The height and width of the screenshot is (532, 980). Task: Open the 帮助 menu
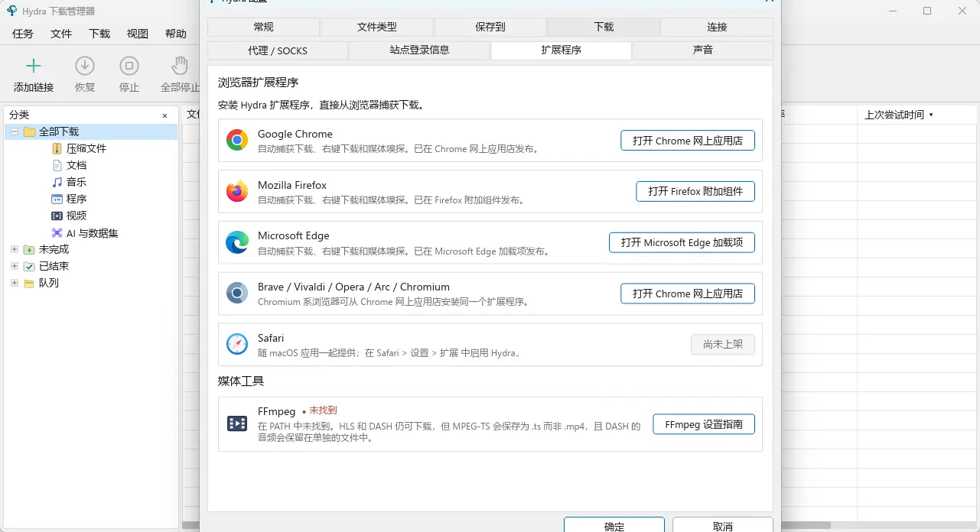click(x=176, y=34)
